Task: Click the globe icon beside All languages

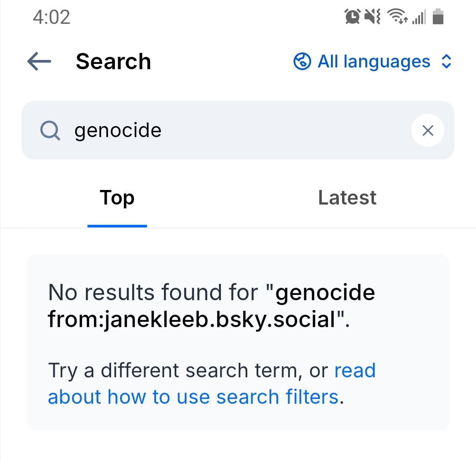Action: coord(302,62)
